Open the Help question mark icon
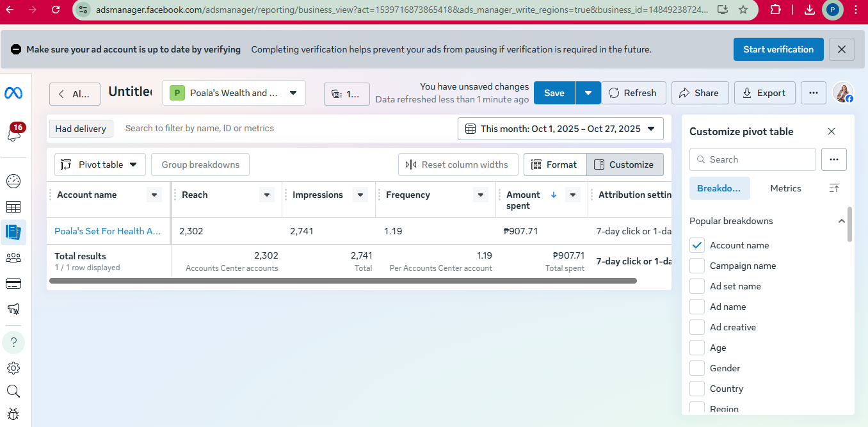868x427 pixels. [13, 342]
